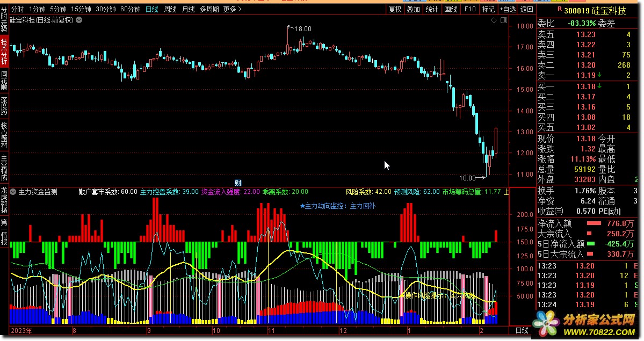This screenshot has height=341, width=644.
Task: Click the 市场筹码总量: 11.77 value
Action: [472, 192]
